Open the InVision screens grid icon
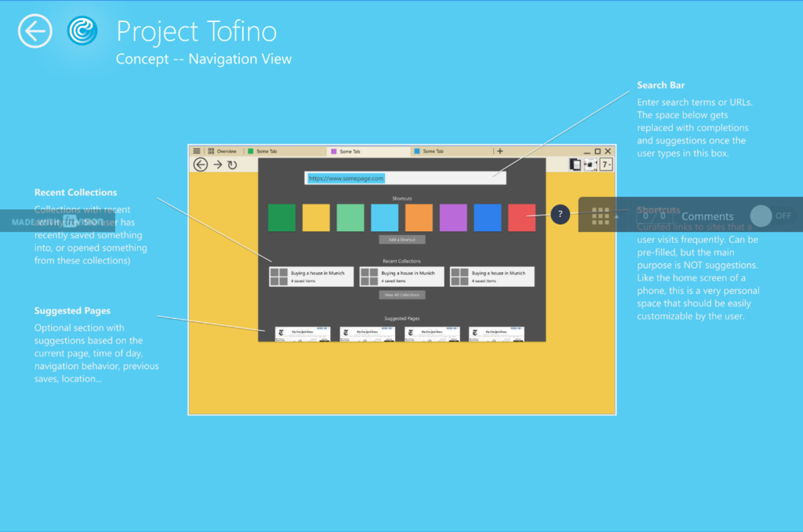This screenshot has width=803, height=532. pos(600,216)
